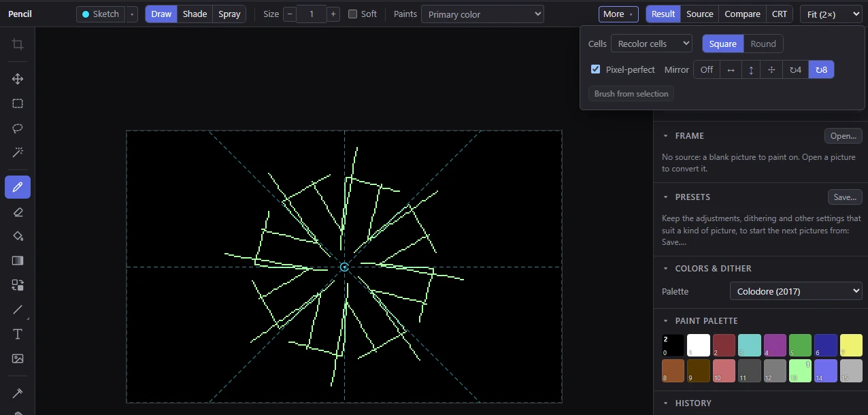Open the Paints Primary color dropdown
Viewport: 868px width, 415px height.
(x=482, y=14)
